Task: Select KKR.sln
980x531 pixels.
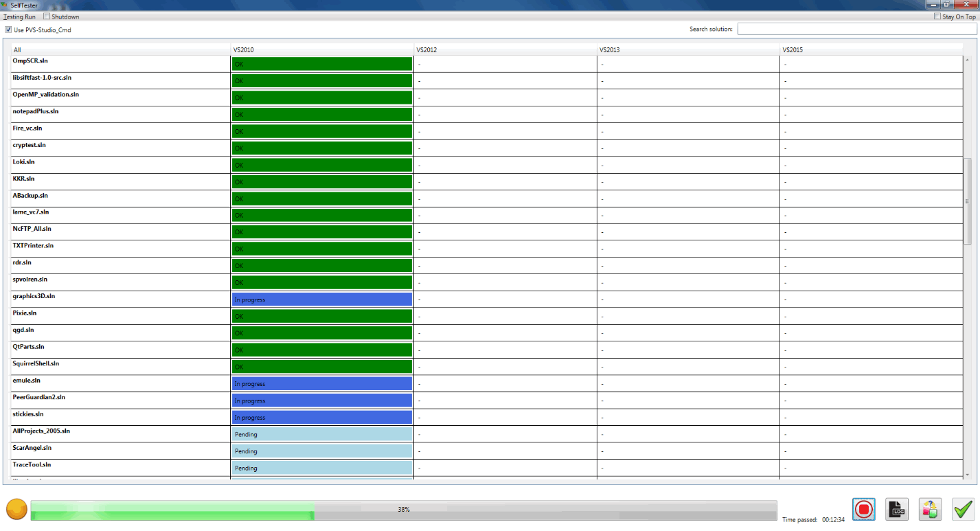Action: click(x=487, y=182)
